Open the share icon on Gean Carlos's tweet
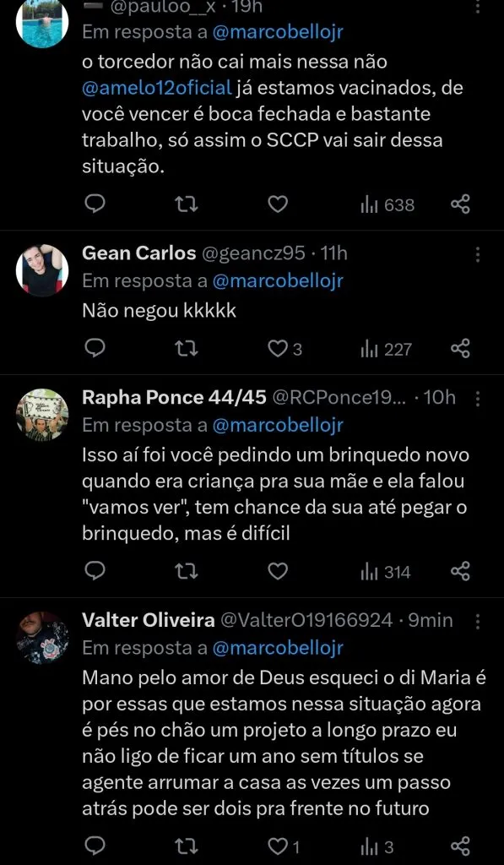 point(460,347)
